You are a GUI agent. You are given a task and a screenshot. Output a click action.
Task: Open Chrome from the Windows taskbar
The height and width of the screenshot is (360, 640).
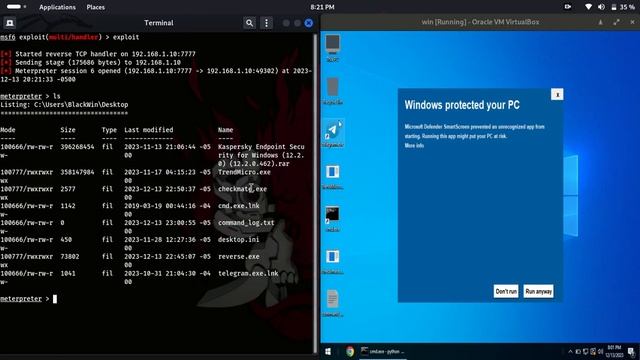pyautogui.click(x=350, y=351)
